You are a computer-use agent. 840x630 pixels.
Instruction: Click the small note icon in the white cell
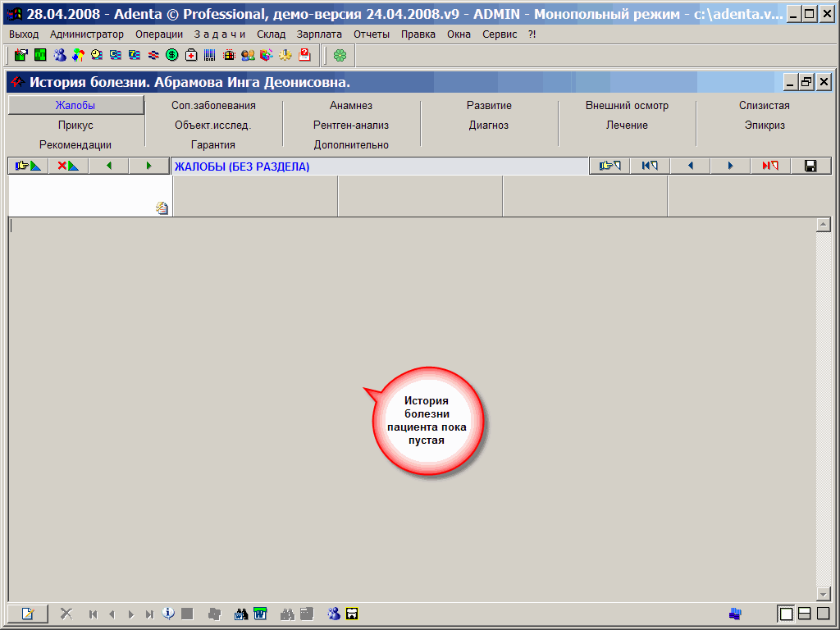tap(162, 208)
